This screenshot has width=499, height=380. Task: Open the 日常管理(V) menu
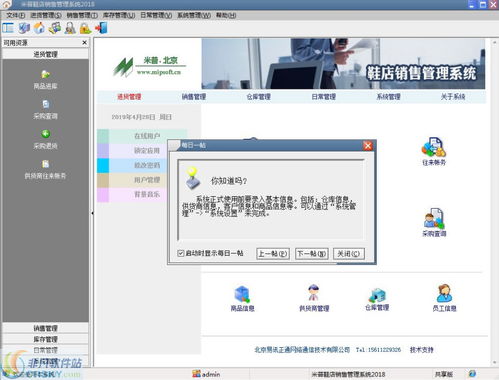pos(156,15)
